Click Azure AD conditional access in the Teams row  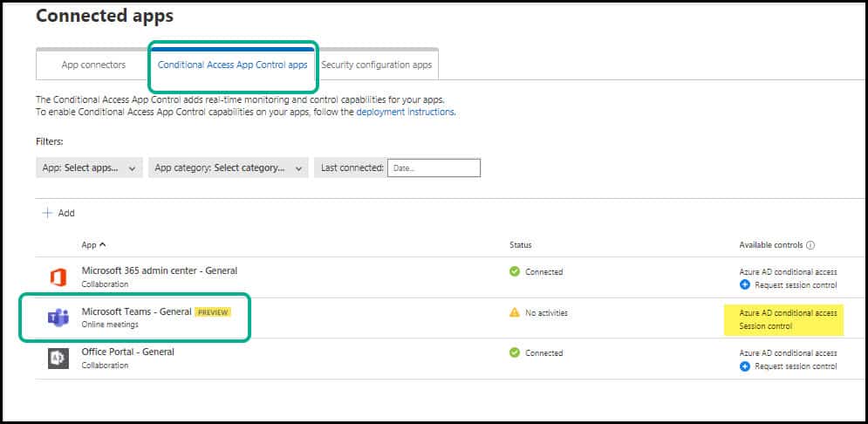(789, 312)
